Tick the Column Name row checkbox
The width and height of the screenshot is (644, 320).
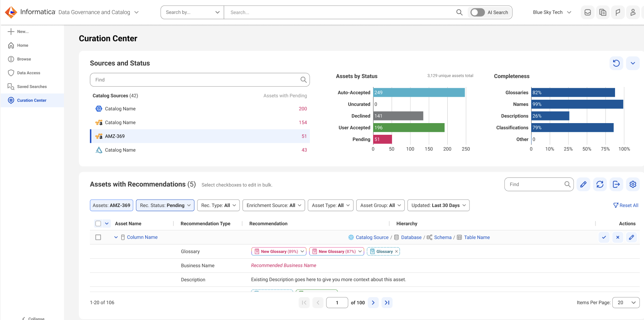tap(98, 238)
